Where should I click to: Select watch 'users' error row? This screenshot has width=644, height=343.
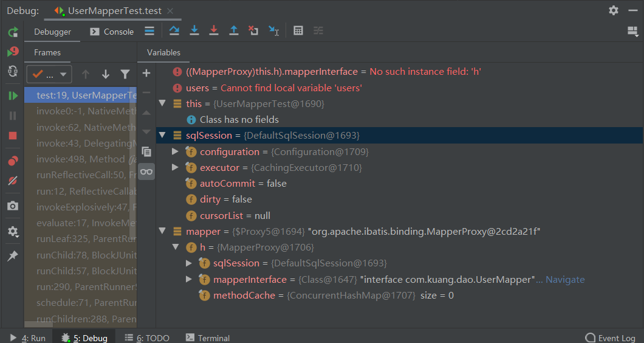pyautogui.click(x=400, y=88)
